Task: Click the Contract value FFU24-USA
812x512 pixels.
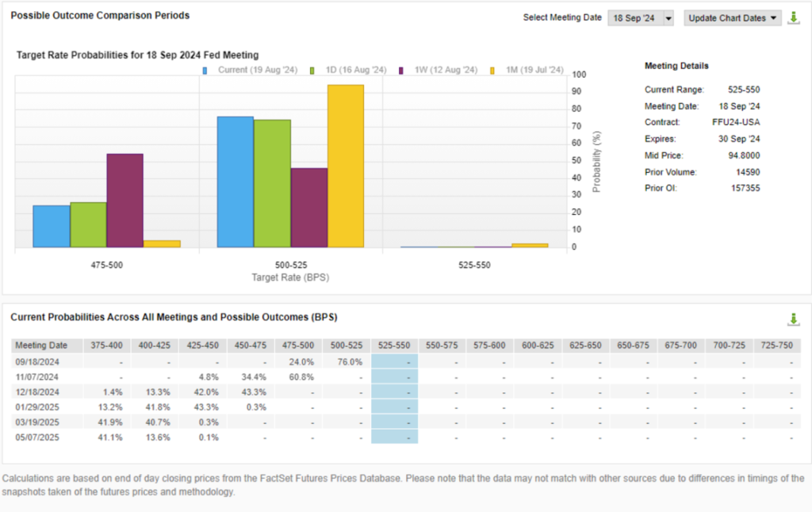Action: tap(736, 122)
